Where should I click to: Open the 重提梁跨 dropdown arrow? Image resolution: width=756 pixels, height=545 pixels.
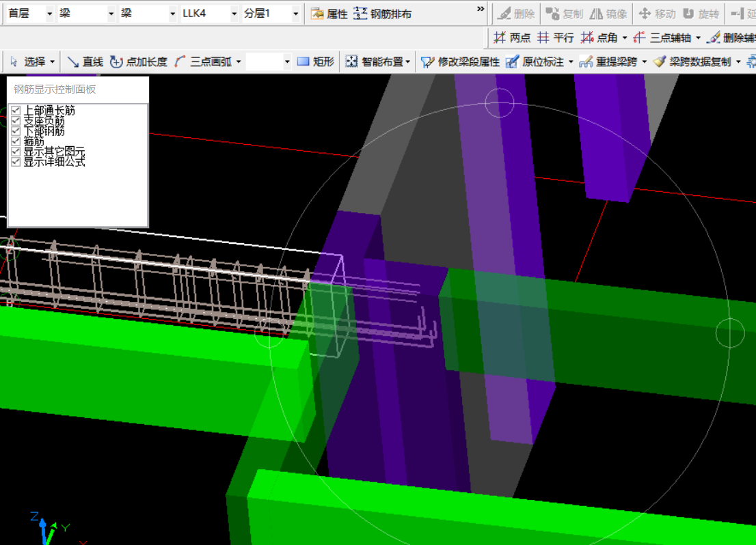[644, 62]
